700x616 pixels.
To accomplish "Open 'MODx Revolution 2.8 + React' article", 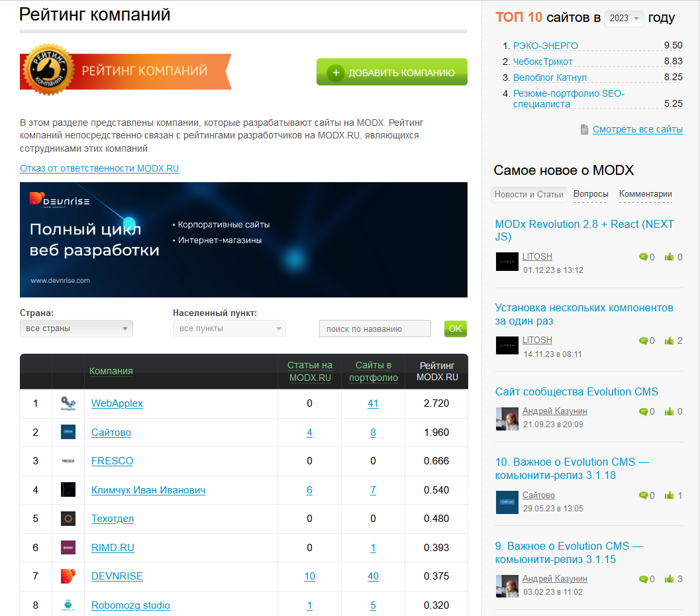I will (584, 231).
